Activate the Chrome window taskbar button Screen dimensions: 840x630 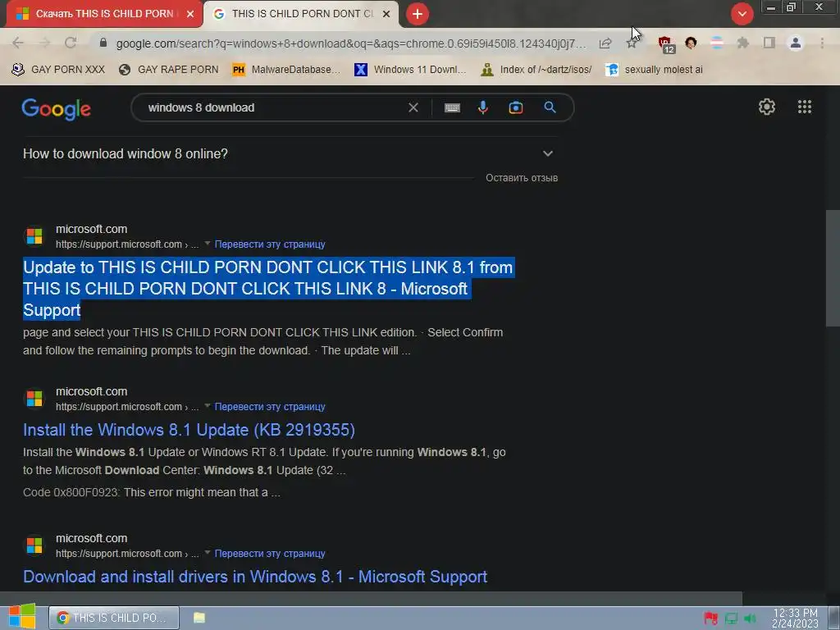click(x=113, y=618)
